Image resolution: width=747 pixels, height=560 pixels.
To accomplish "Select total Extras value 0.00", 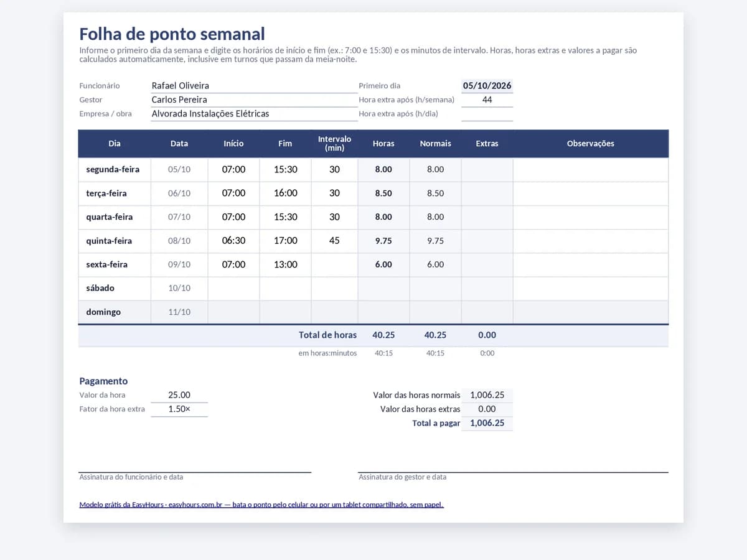I will point(487,335).
